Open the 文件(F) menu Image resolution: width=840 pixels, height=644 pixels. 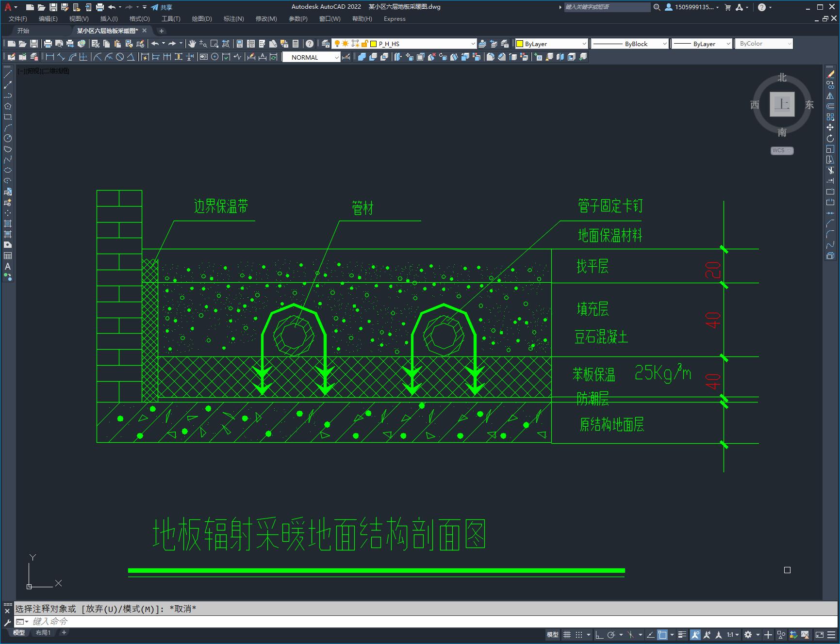tap(18, 19)
